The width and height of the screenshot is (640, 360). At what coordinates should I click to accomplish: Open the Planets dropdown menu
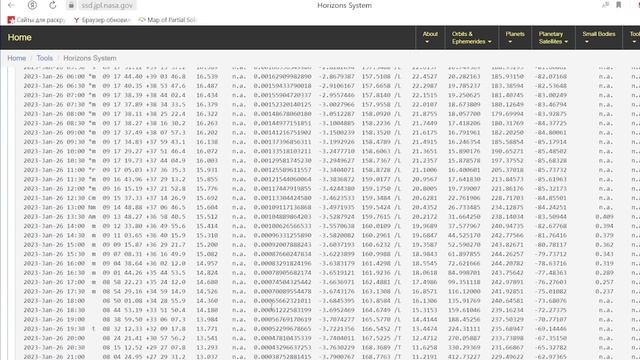515,38
